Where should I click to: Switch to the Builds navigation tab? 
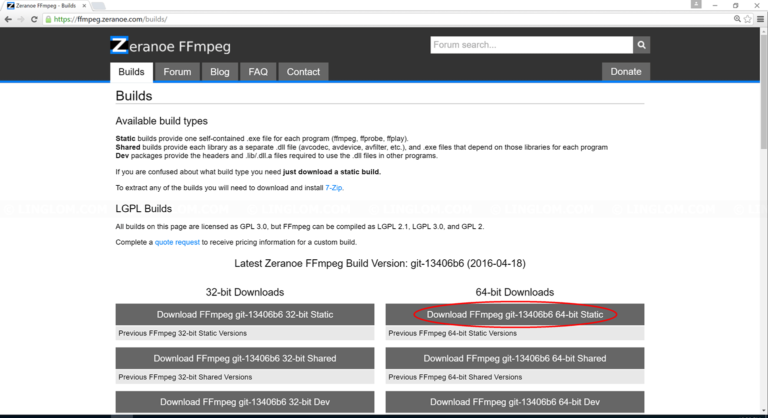[131, 72]
